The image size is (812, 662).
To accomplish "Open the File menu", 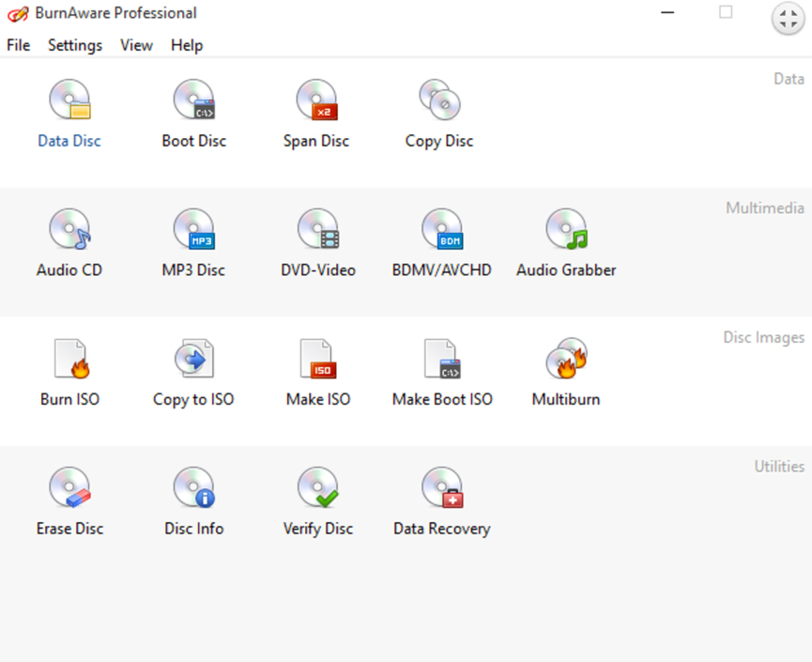I will [x=19, y=45].
